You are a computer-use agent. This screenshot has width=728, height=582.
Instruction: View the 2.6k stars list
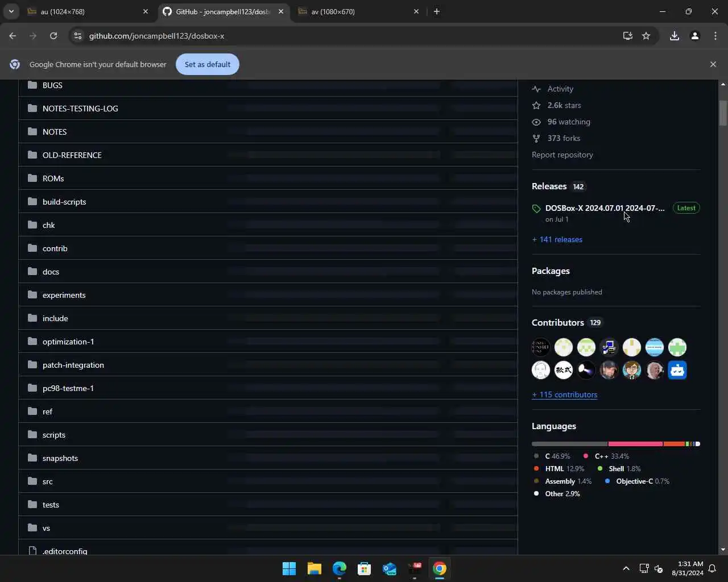pos(564,105)
